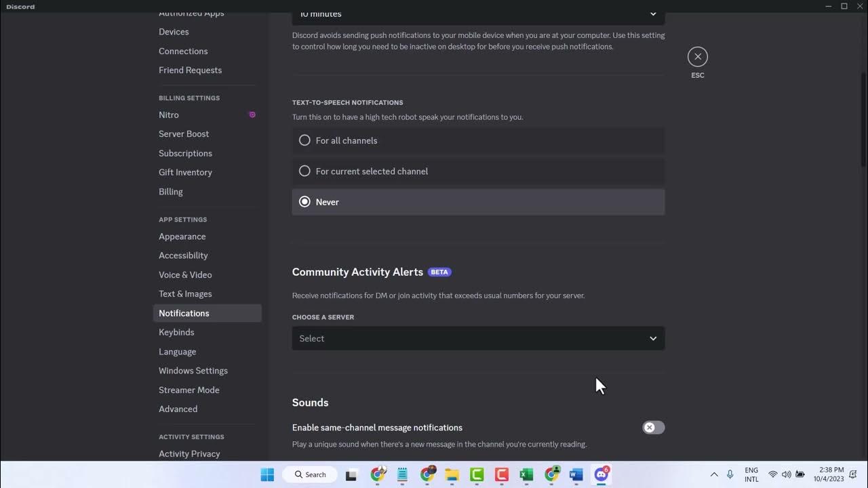Select the Never text-to-speech option

tap(478, 202)
